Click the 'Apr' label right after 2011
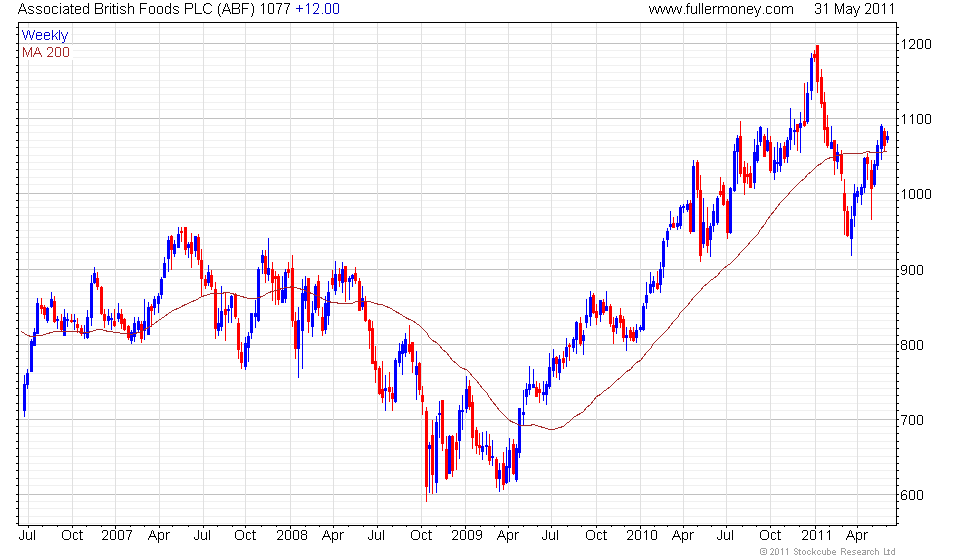Screen dimensions: 980x560 coord(857,536)
